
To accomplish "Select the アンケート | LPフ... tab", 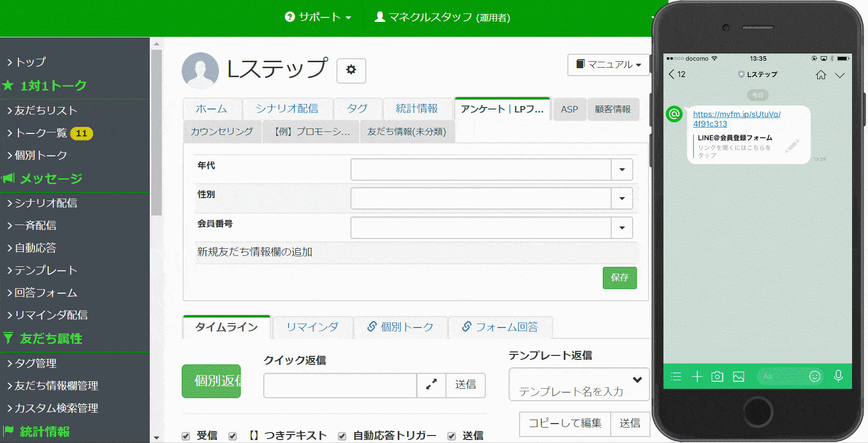I will [x=502, y=109].
